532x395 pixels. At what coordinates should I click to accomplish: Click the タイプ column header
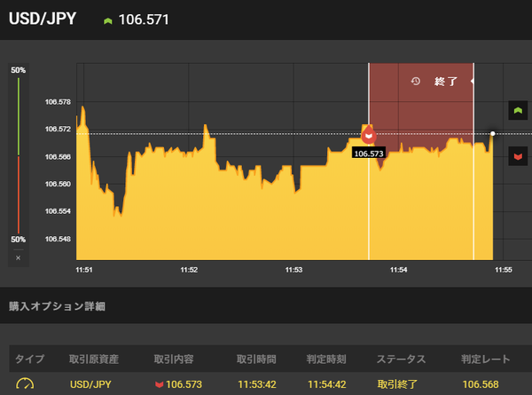[29, 359]
